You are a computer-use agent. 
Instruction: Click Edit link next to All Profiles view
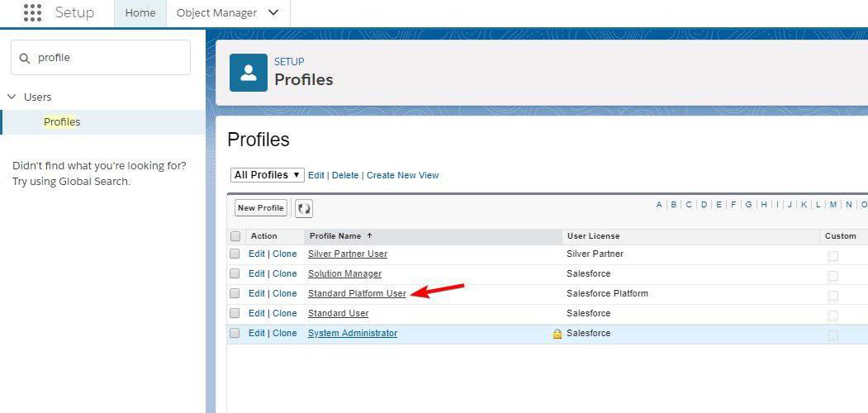[x=316, y=175]
